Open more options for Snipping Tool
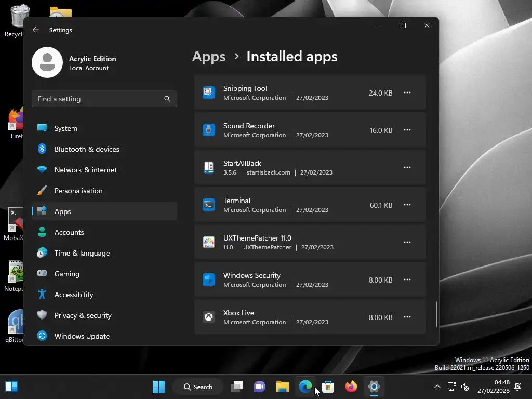The height and width of the screenshot is (399, 532). coord(407,92)
